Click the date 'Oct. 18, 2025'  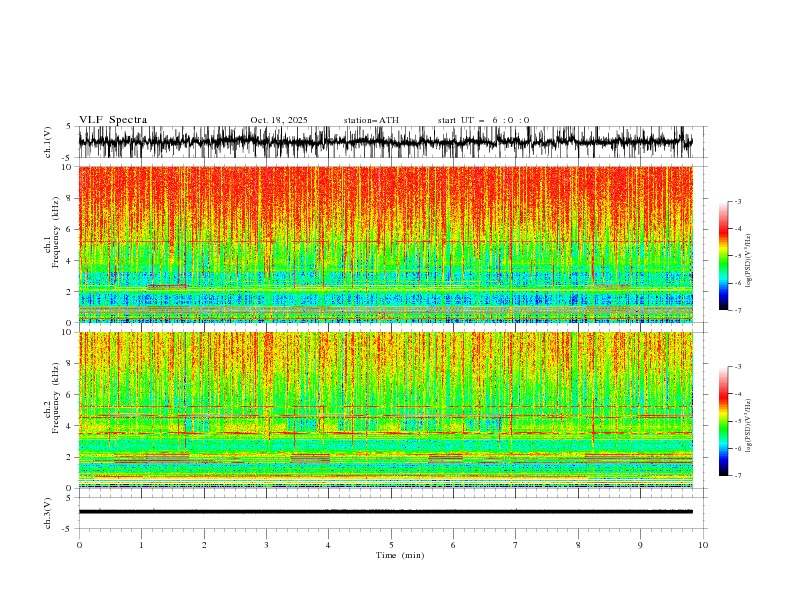279,120
